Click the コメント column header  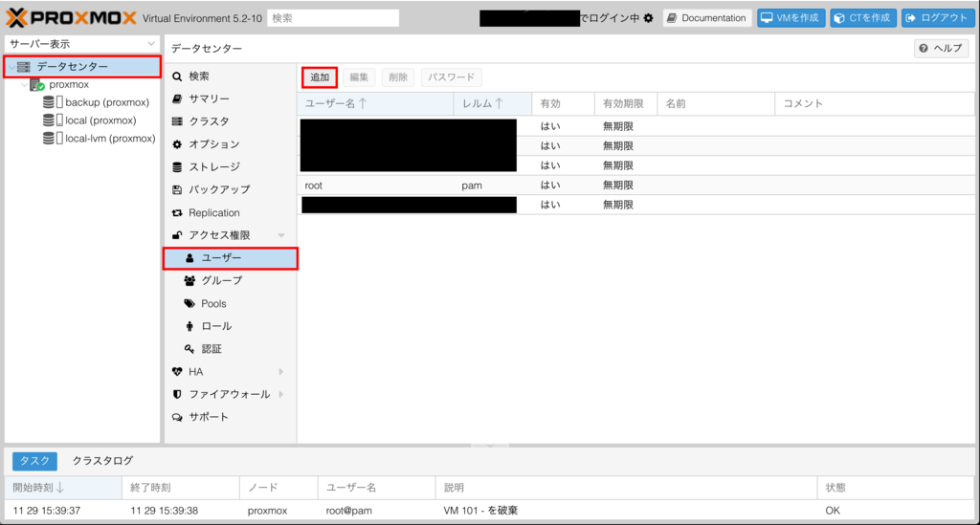point(875,103)
